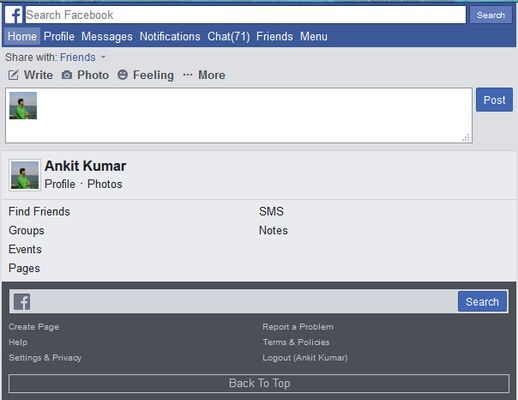Click the Back To Top button
The height and width of the screenshot is (400, 518).
click(259, 383)
